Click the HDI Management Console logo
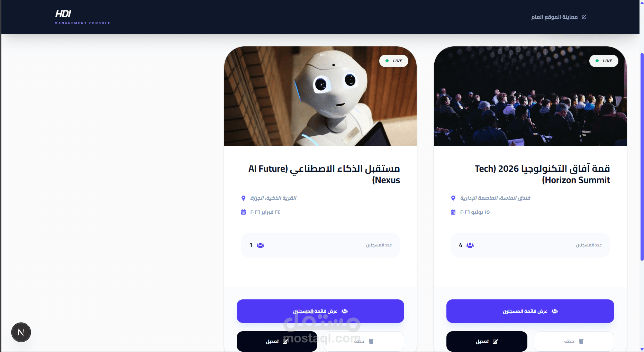This screenshot has height=352, width=644. click(82, 17)
